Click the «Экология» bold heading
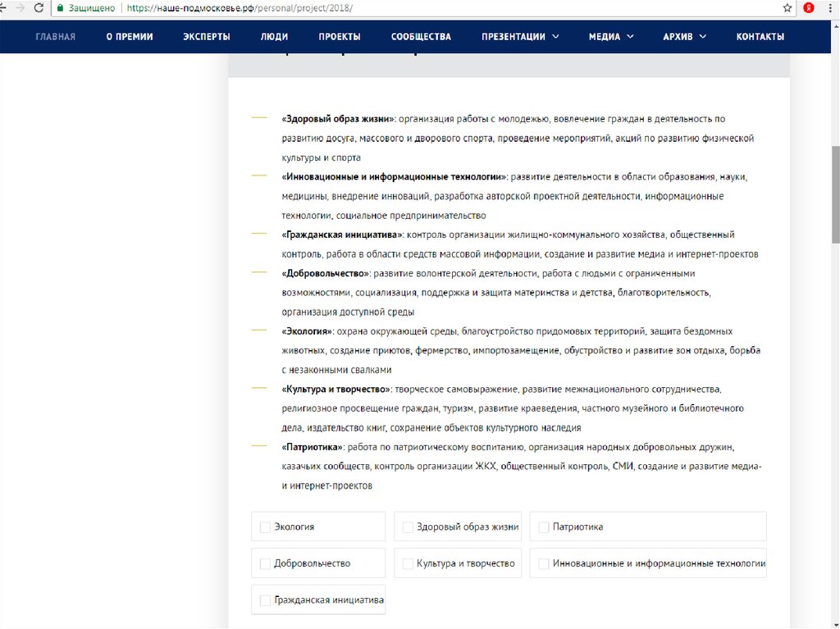Viewport: 840px width, 629px height. click(308, 331)
